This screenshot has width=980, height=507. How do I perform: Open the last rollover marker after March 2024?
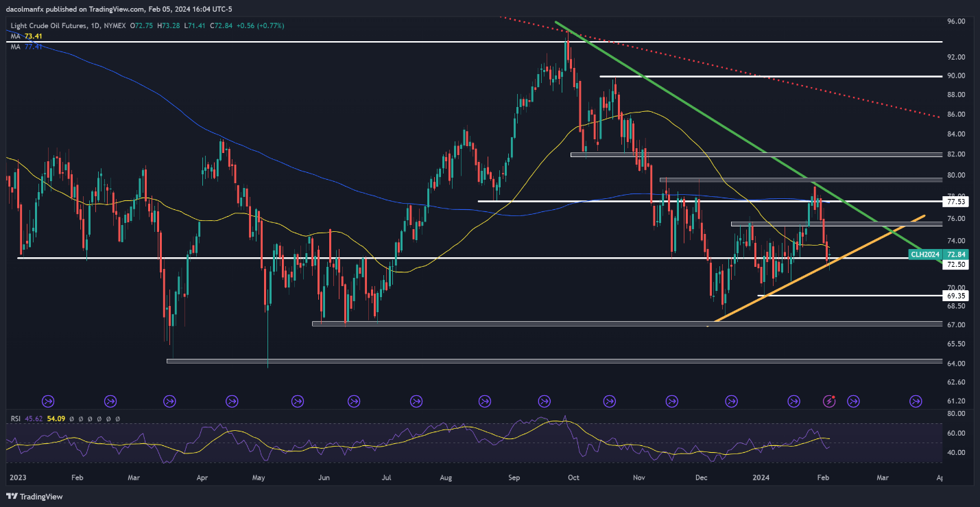click(916, 400)
